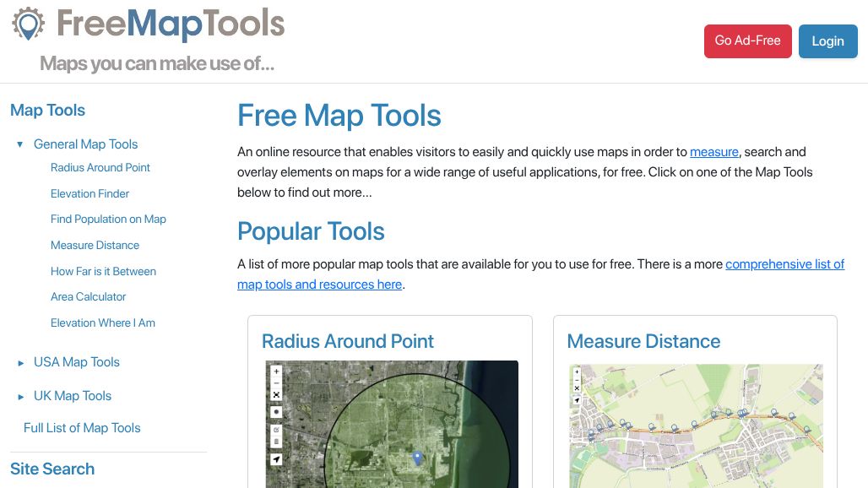
Task: Click the Free Map Tools page title
Action: pyautogui.click(x=339, y=115)
